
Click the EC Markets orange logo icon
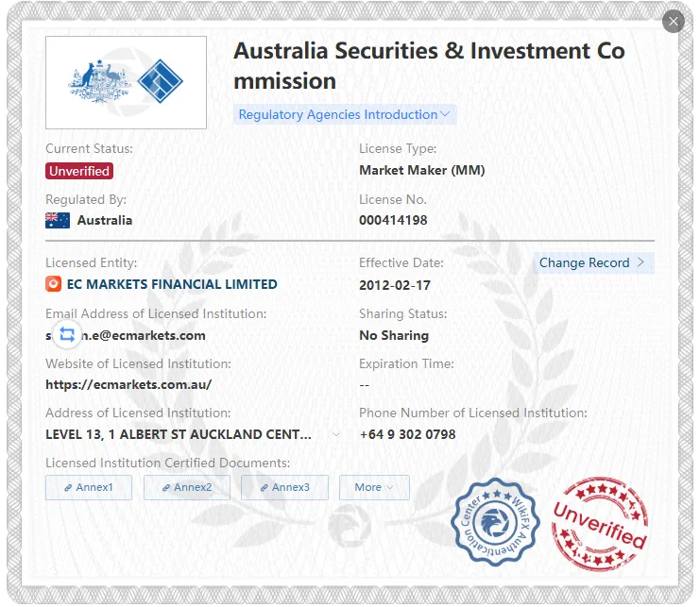[53, 283]
